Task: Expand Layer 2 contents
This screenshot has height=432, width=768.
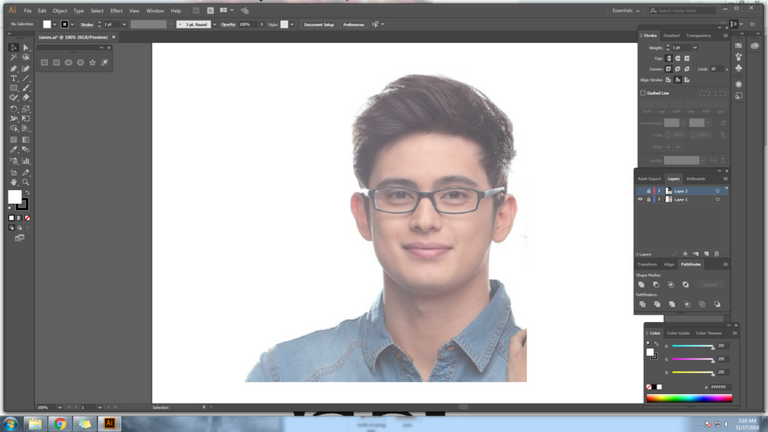Action: coord(658,190)
